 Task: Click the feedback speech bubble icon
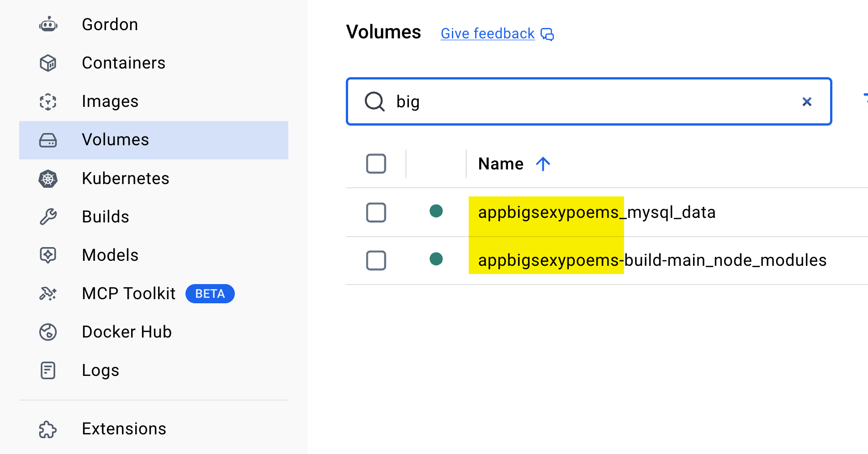(547, 34)
